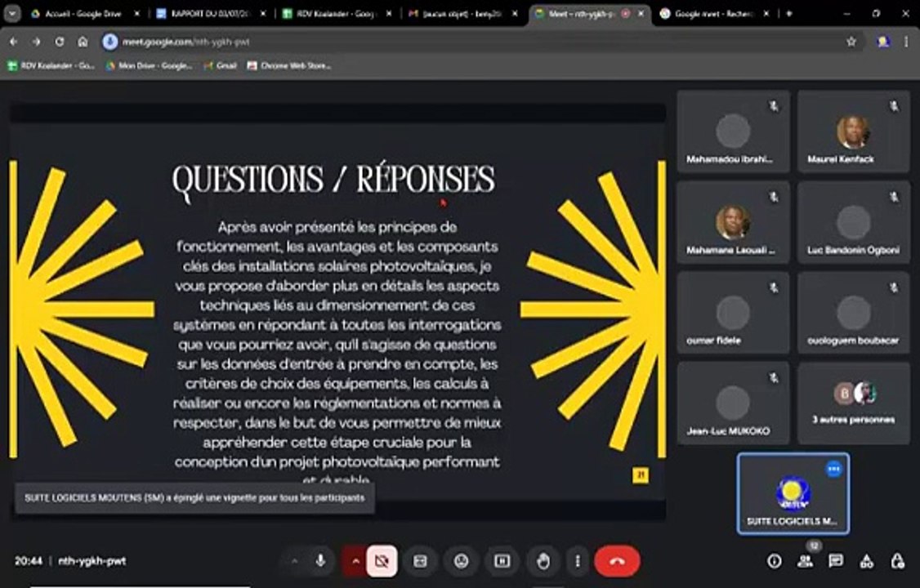Click muted mic icon on Mahamadou Ibrahi tile

click(774, 106)
